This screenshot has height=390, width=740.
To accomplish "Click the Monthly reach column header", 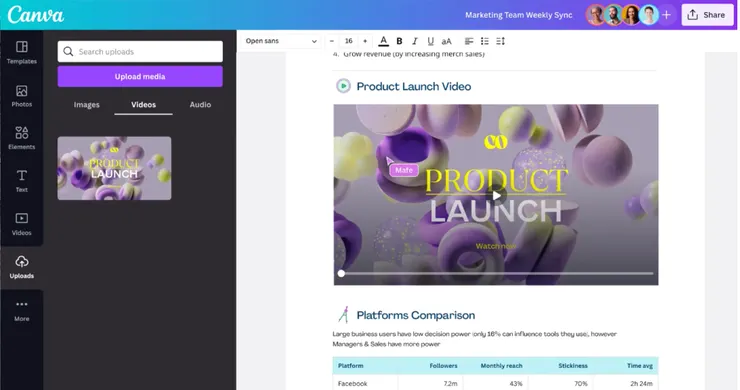I will click(x=501, y=366).
